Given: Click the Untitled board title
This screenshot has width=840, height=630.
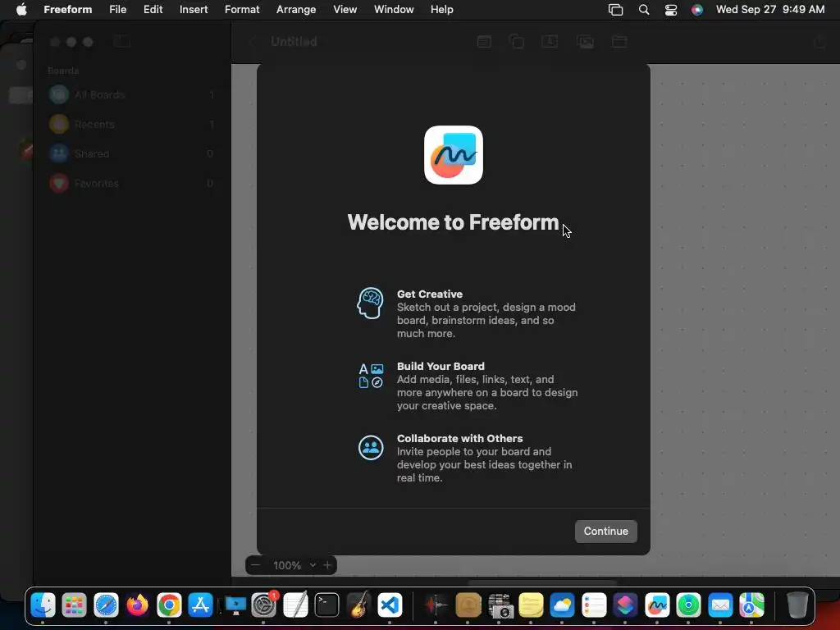Looking at the screenshot, I should [294, 42].
